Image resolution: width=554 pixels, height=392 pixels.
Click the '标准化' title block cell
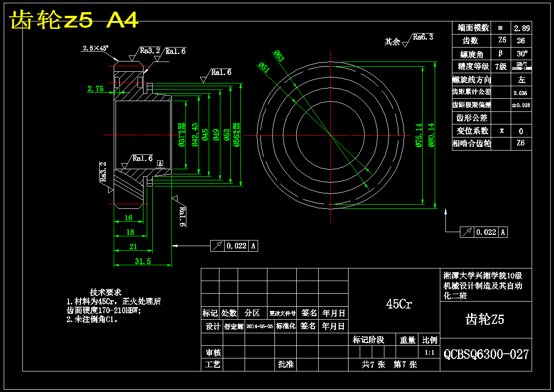[286, 326]
